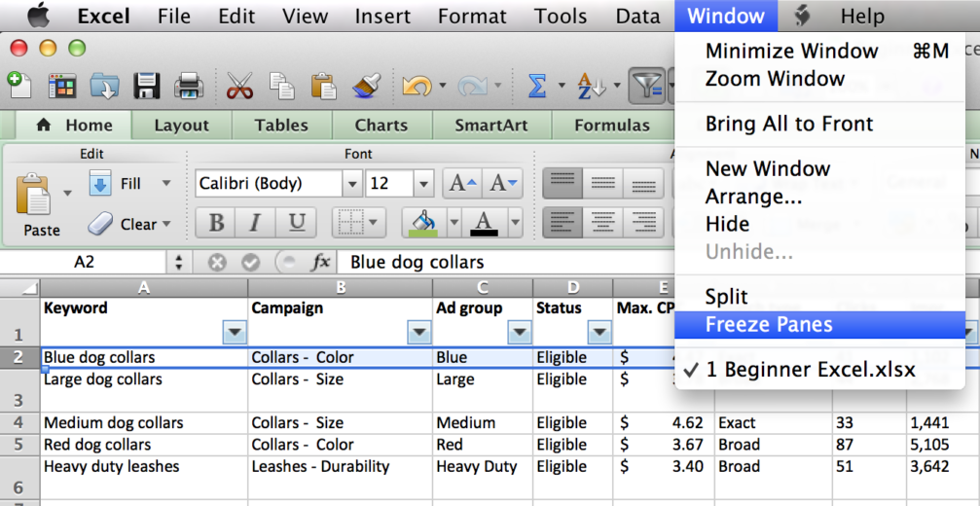Viewport: 980px width, 506px height.
Task: Sort with the A-Z sort icon
Action: coord(592,87)
